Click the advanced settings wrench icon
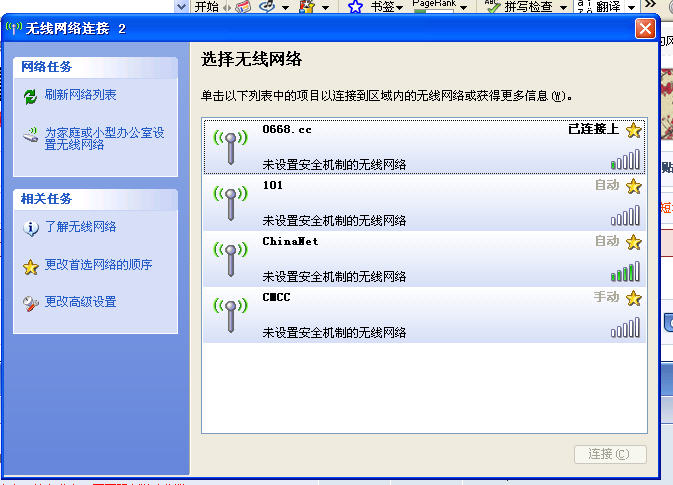Screen dimensions: 673x485 click(x=30, y=302)
